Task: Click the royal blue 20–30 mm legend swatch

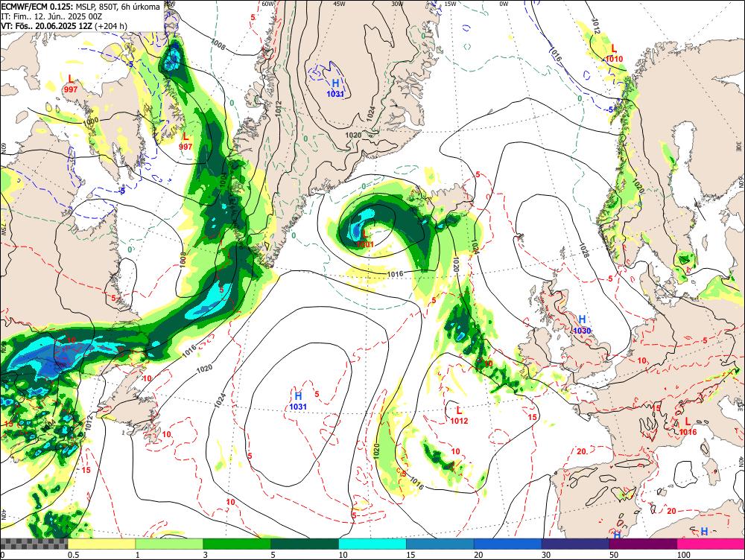Action: (x=508, y=544)
